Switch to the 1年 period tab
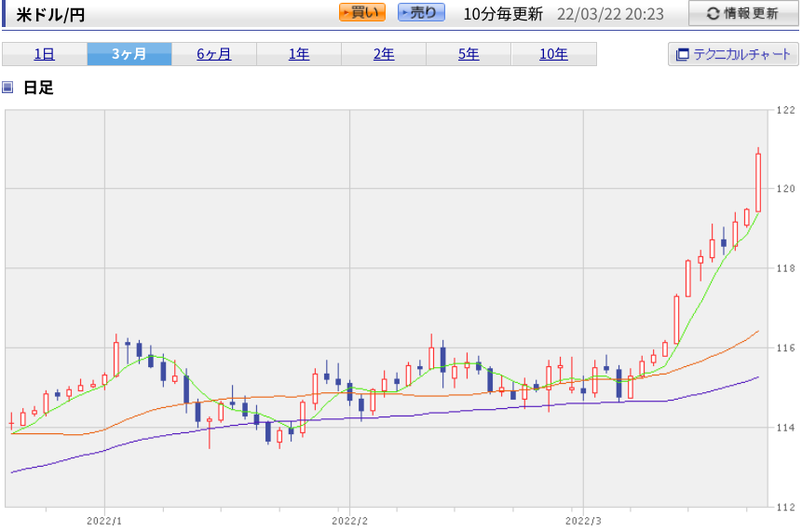Screen dimensions: 802x532 coord(299,54)
